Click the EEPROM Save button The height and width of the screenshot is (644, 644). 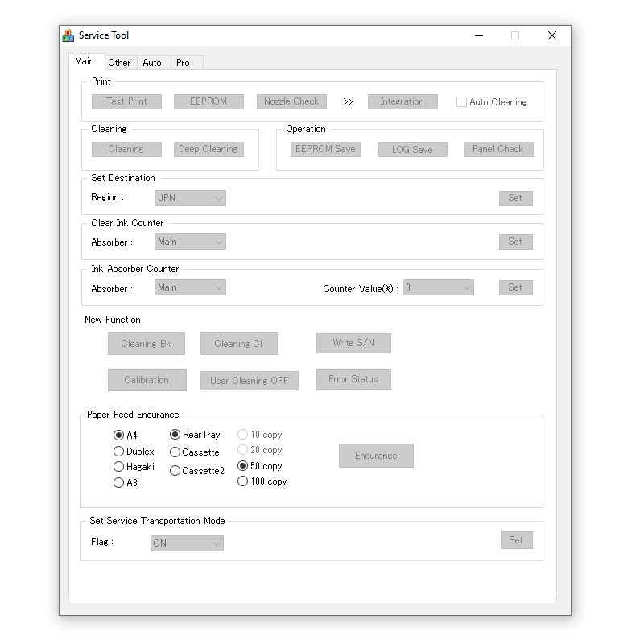325,149
